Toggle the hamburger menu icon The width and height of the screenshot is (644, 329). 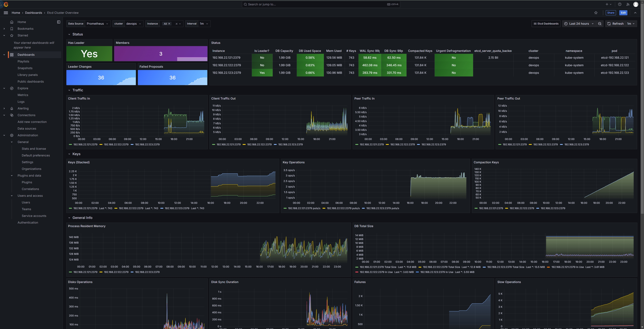click(6, 13)
